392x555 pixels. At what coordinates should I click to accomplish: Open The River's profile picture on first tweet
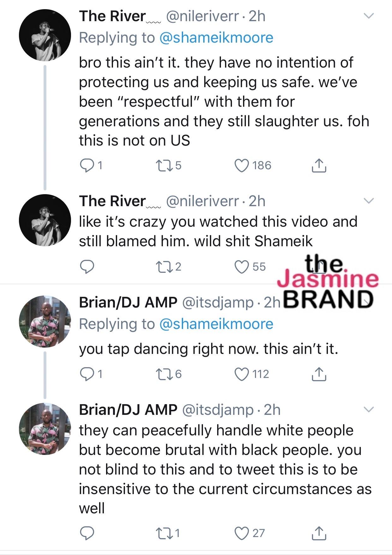click(45, 35)
